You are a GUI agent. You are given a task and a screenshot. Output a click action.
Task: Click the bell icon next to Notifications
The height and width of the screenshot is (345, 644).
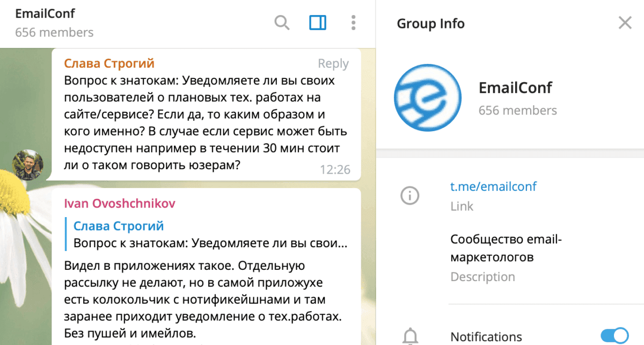411,336
